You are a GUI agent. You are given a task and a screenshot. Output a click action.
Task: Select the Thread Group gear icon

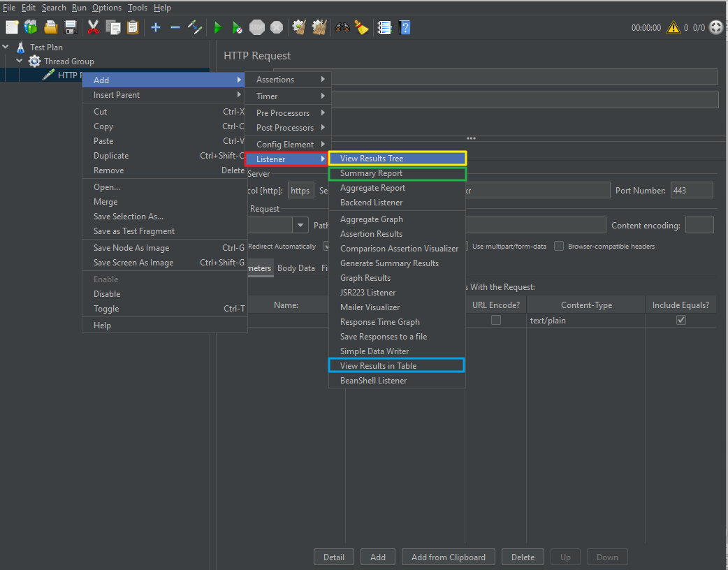pos(34,61)
